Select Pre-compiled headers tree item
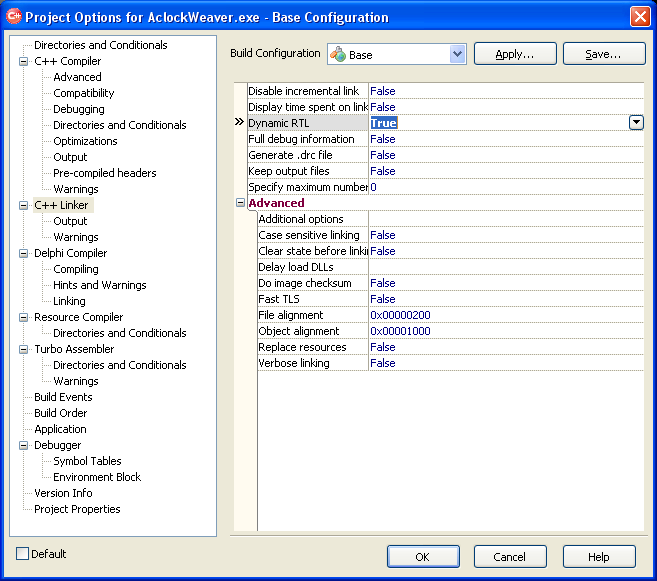Screen dimensions: 657x581 (x=104, y=173)
